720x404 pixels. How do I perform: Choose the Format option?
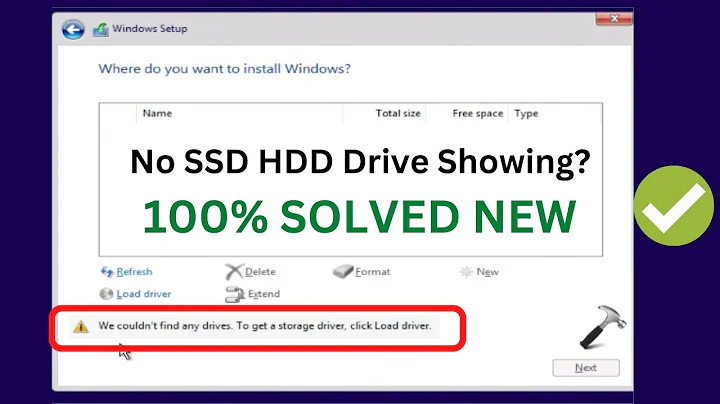click(372, 272)
